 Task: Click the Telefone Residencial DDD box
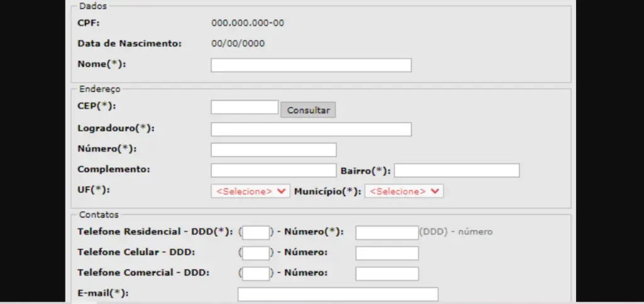256,233
